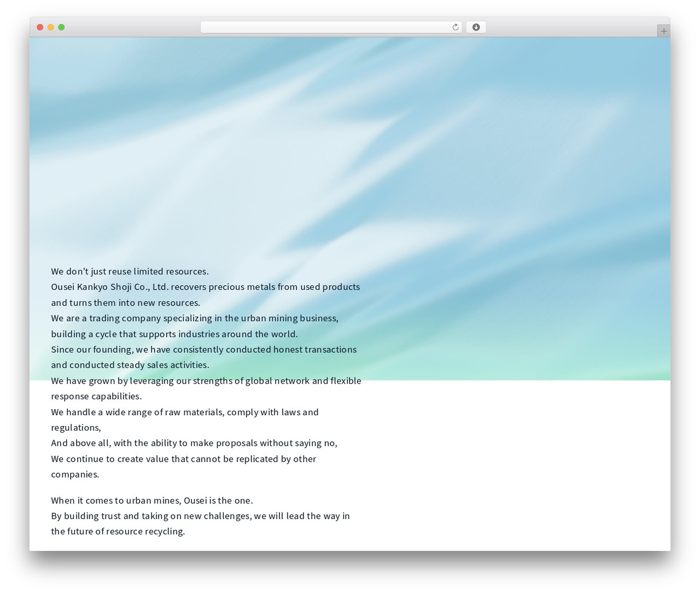Focus the browser address bar
Viewport: 700px width, 593px height.
[331, 27]
